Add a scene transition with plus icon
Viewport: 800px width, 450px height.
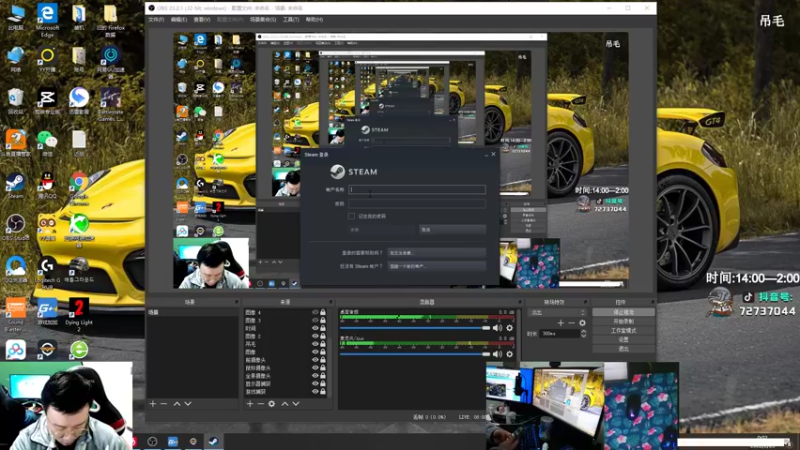point(560,322)
